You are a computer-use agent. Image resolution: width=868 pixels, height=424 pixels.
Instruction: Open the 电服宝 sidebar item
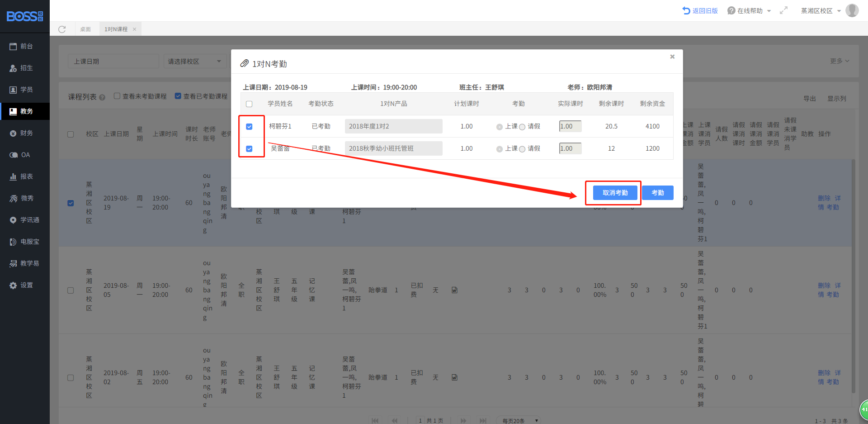(x=25, y=242)
